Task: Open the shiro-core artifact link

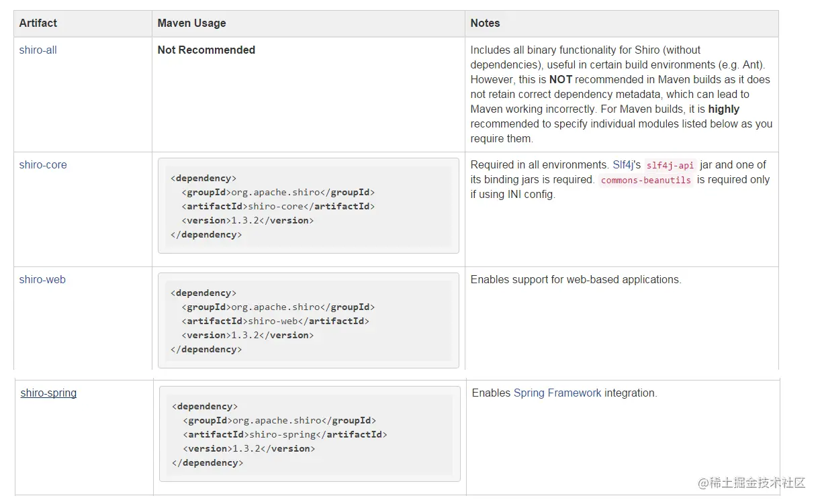Action: coord(43,164)
